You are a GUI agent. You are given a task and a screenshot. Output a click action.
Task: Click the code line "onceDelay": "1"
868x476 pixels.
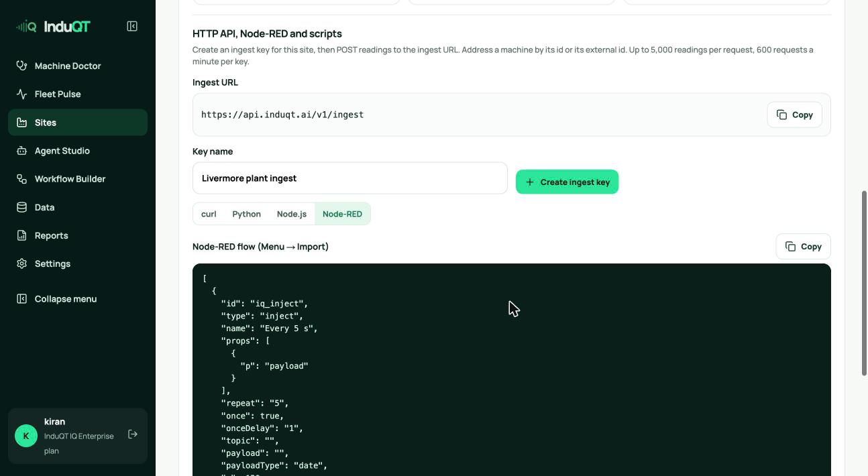pos(262,428)
